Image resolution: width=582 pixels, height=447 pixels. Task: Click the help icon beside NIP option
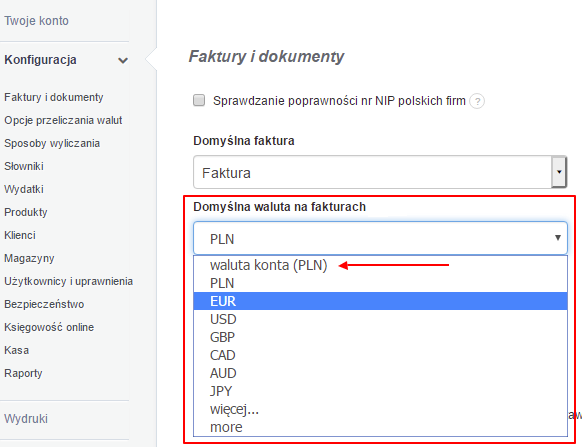point(477,101)
